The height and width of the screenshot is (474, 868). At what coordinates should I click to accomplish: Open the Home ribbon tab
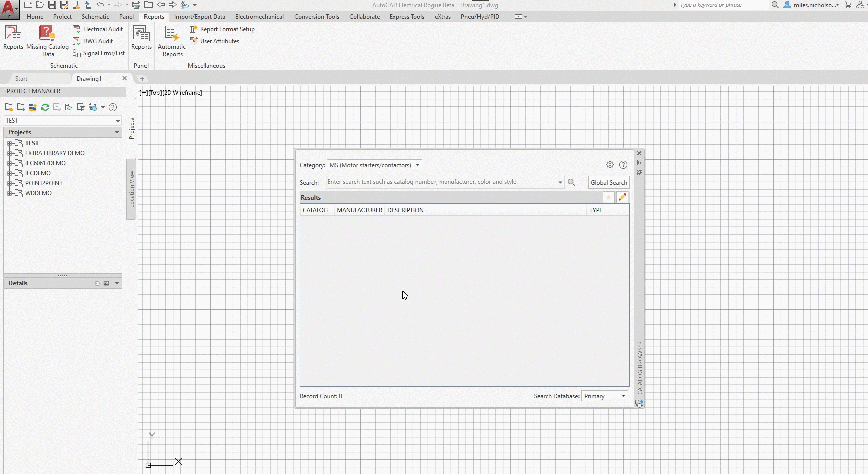35,17
